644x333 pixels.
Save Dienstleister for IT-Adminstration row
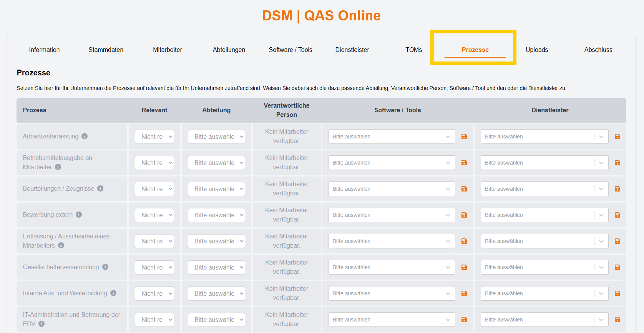(x=617, y=320)
